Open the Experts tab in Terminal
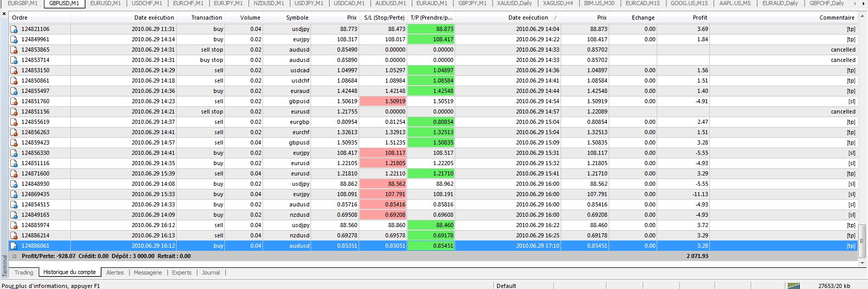868x289 pixels. tap(181, 272)
